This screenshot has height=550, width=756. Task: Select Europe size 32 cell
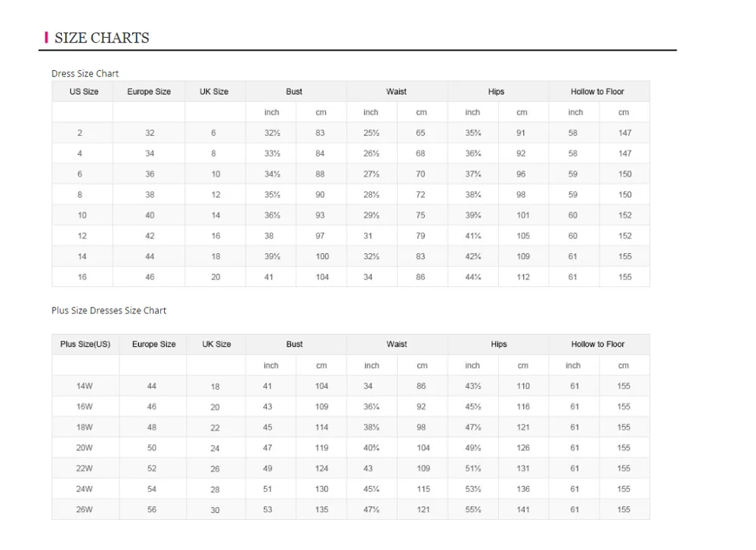(150, 133)
